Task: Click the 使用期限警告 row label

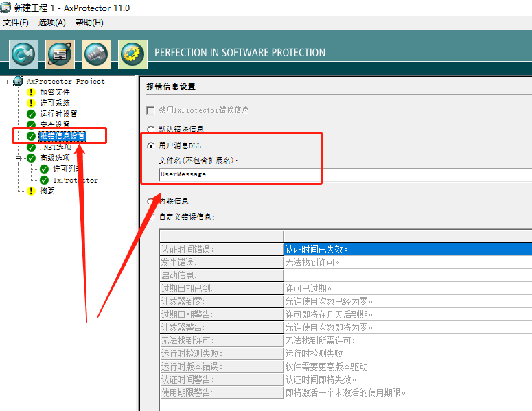Action: [x=222, y=392]
